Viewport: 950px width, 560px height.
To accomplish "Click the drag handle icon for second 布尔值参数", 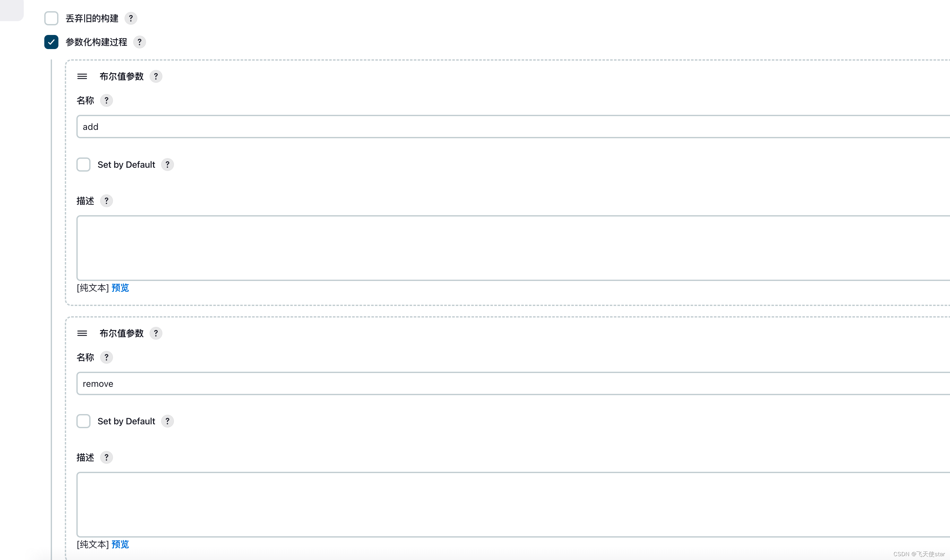I will click(82, 333).
